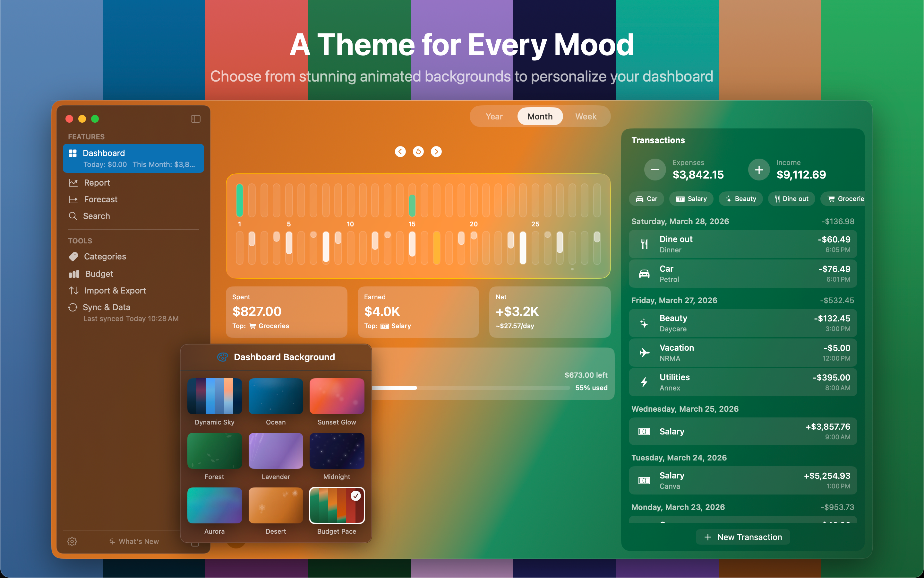Click the Net summary card
The height and width of the screenshot is (578, 924).
(x=550, y=312)
